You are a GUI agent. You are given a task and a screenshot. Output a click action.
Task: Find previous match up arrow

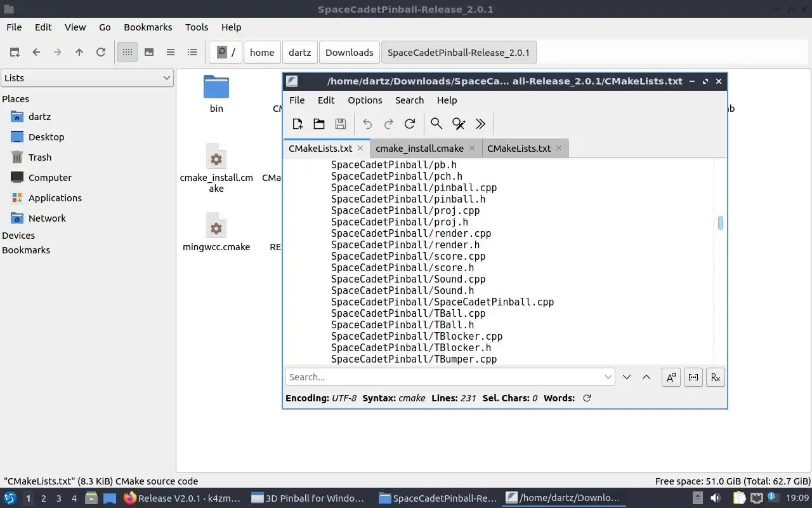(646, 377)
